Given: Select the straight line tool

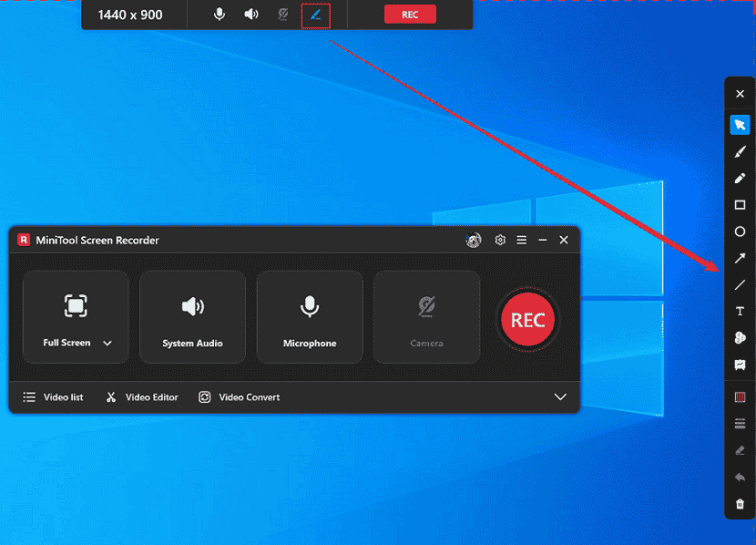Looking at the screenshot, I should [x=740, y=285].
